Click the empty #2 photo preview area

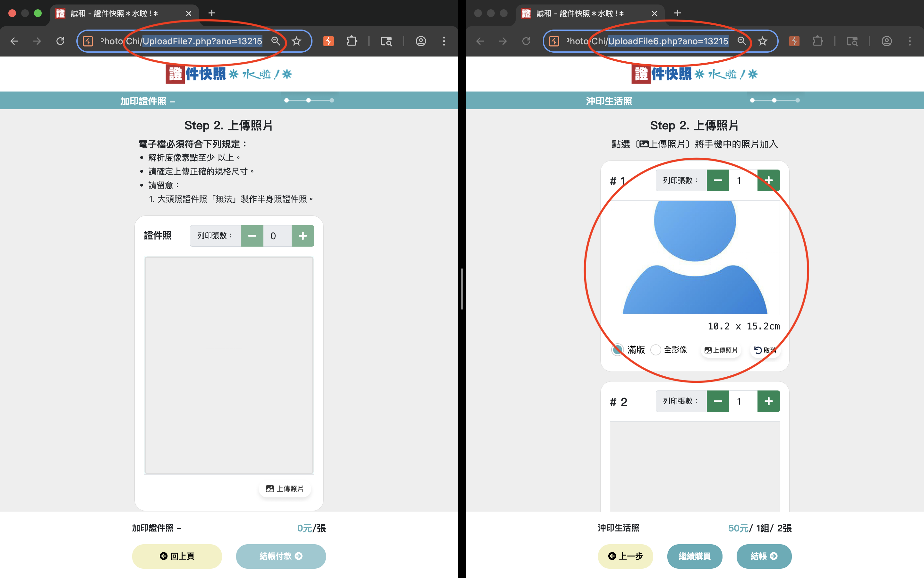(x=695, y=466)
